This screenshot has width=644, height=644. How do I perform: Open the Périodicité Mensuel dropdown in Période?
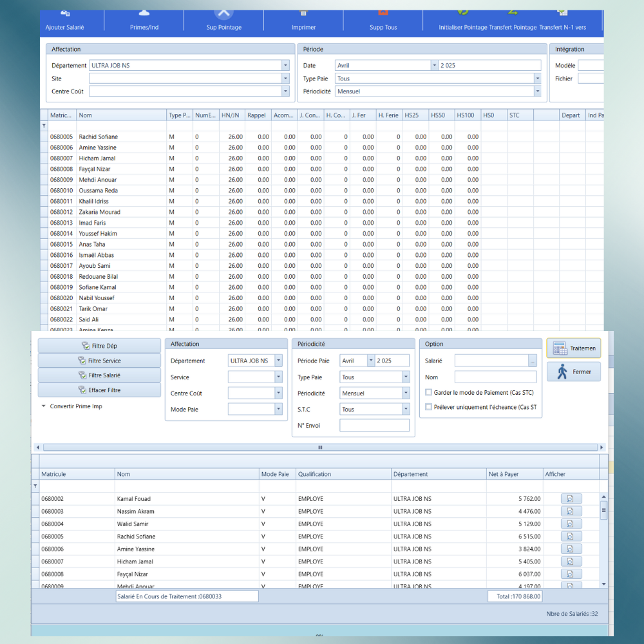pyautogui.click(x=537, y=91)
